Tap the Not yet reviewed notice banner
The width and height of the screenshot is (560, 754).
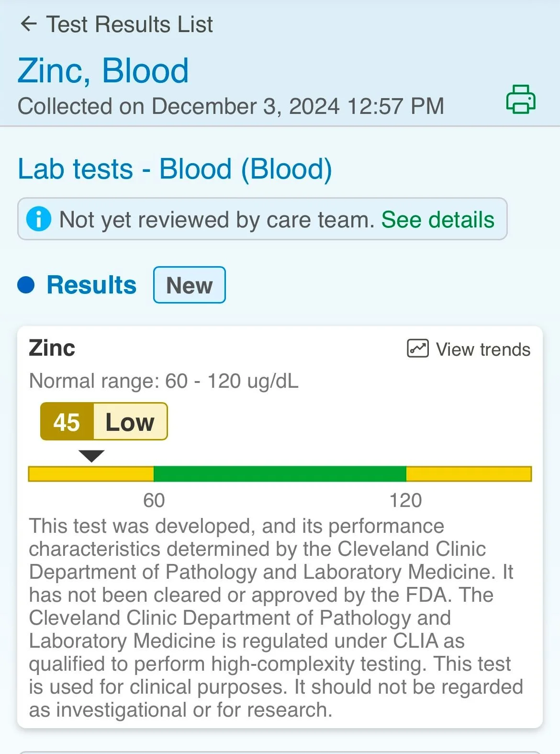pyautogui.click(x=262, y=219)
